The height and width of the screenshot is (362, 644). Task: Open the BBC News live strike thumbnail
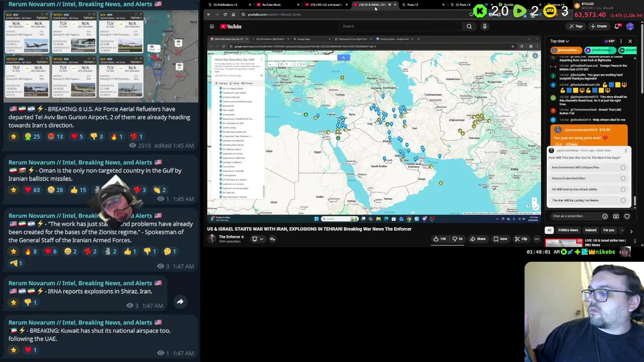pos(563,242)
